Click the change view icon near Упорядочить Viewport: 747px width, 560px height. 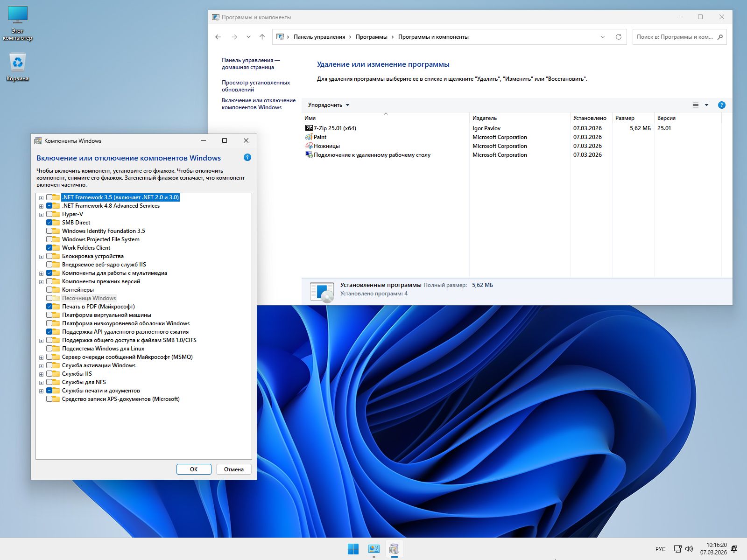(x=696, y=105)
